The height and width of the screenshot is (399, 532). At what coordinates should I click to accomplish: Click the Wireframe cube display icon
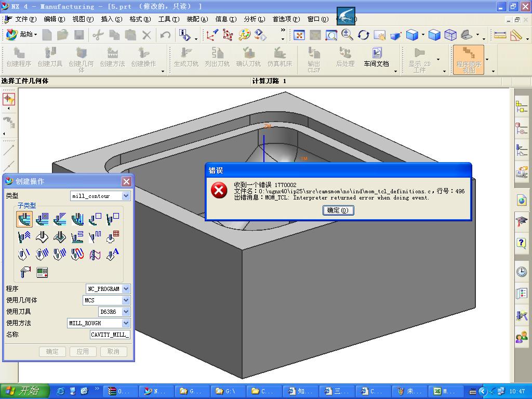tap(450, 35)
